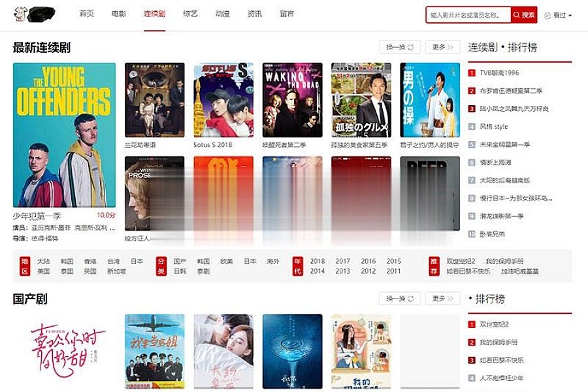Open the sleeping couple poster in 国产剧
Viewport: 588px width, 392px height.
pyautogui.click(x=223, y=351)
